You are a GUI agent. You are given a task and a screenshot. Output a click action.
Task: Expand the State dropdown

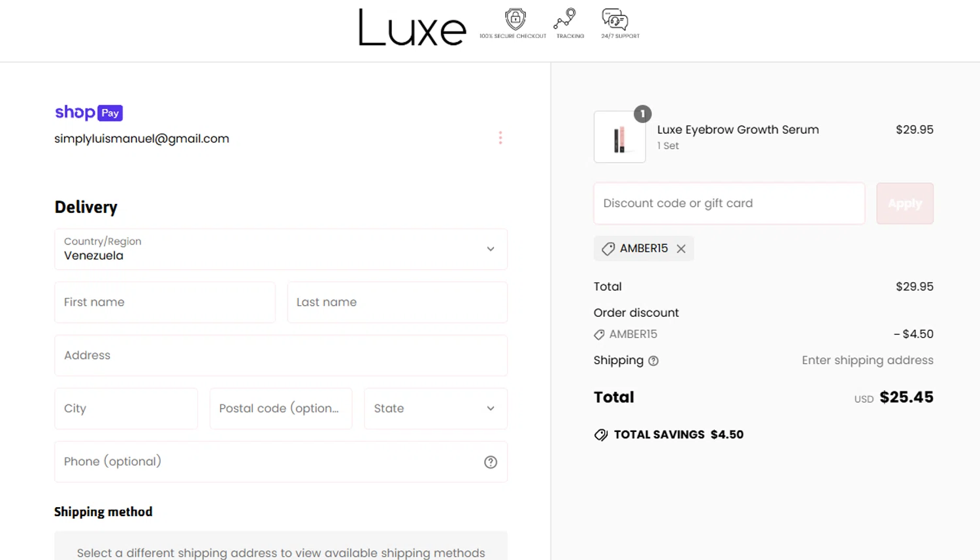(x=436, y=408)
